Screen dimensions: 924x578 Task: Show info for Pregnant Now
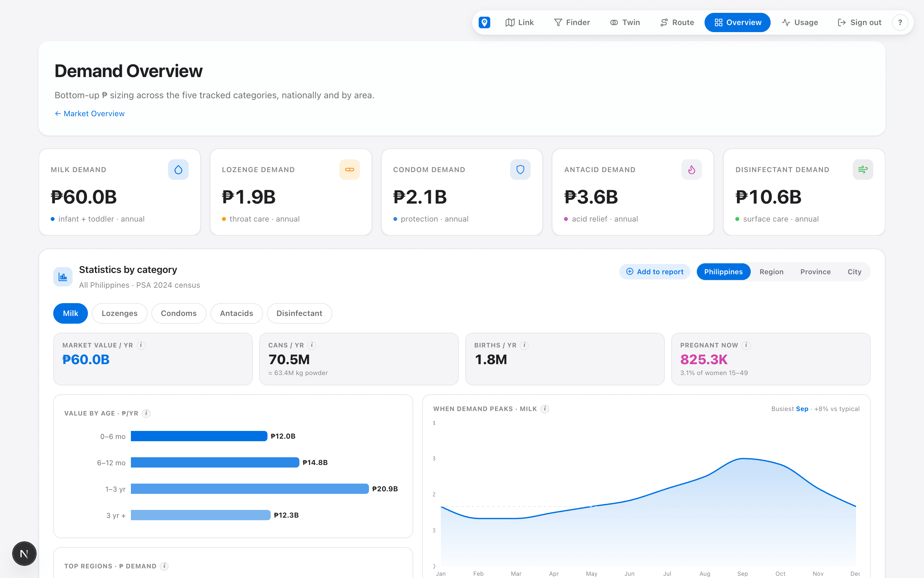[x=746, y=345]
